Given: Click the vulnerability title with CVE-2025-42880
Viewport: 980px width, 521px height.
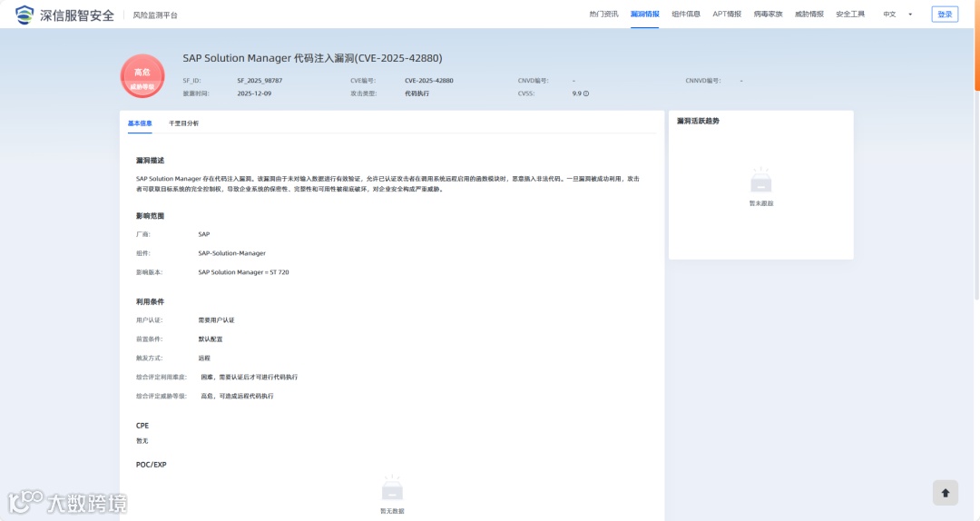Looking at the screenshot, I should (x=312, y=58).
